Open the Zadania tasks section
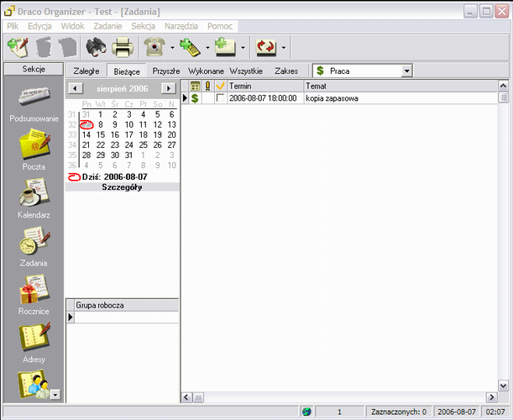Image resolution: width=513 pixels, height=420 pixels. coord(34,246)
